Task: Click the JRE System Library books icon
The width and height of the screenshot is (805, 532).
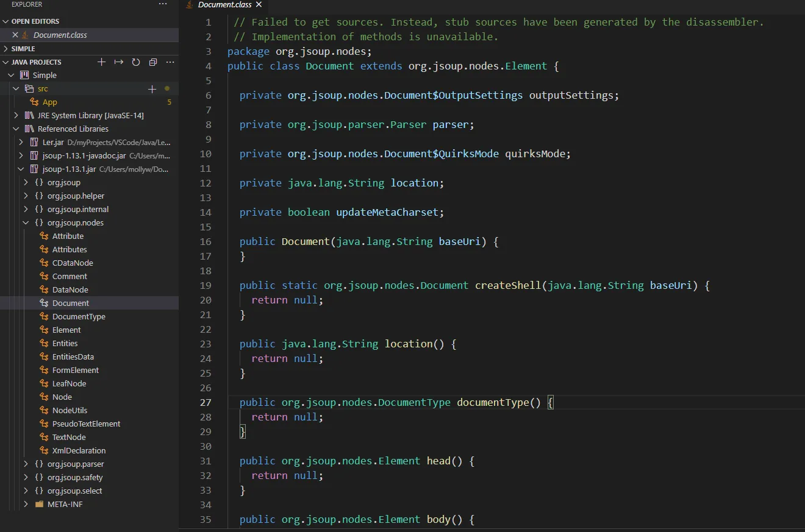Action: coord(29,116)
